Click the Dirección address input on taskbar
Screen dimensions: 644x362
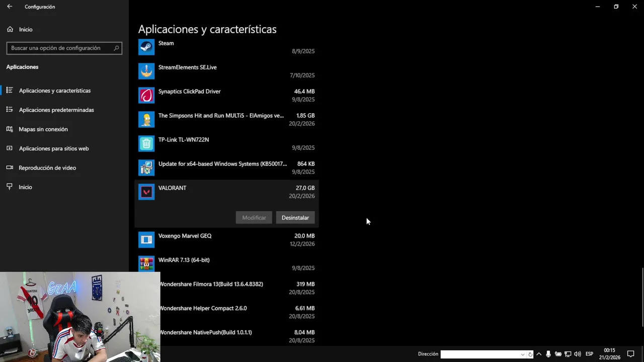click(480, 354)
